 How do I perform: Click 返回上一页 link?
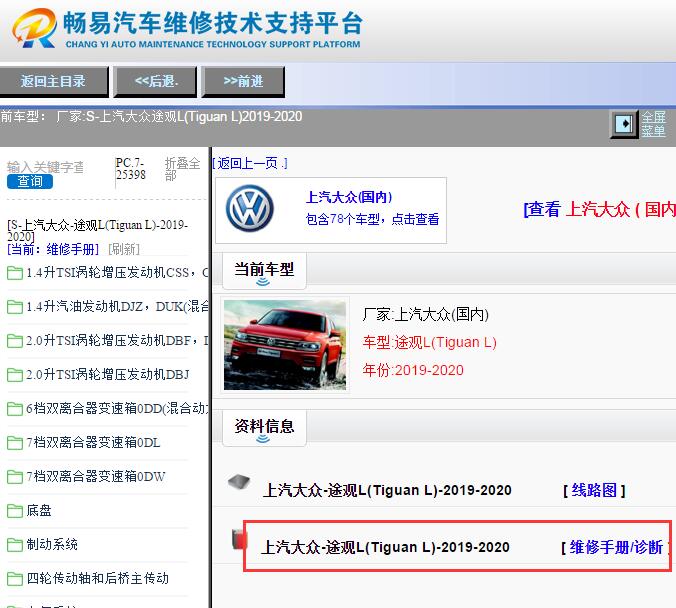(x=250, y=163)
